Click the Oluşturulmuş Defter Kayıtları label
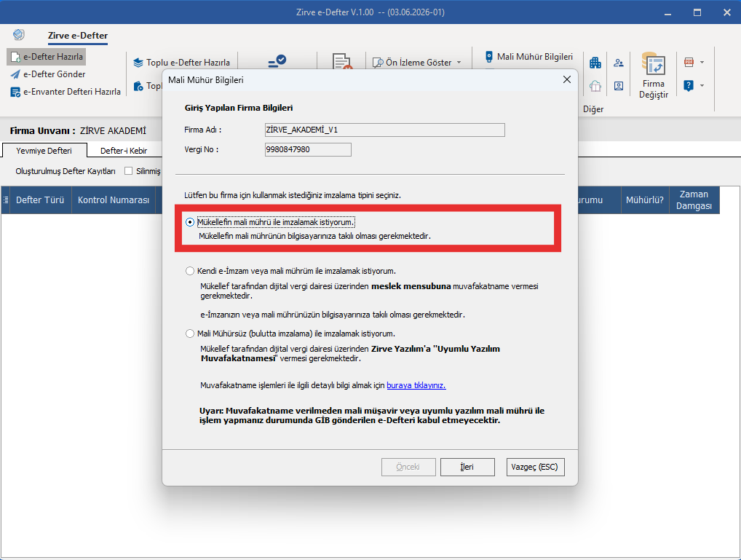This screenshot has width=741, height=560. tap(66, 171)
